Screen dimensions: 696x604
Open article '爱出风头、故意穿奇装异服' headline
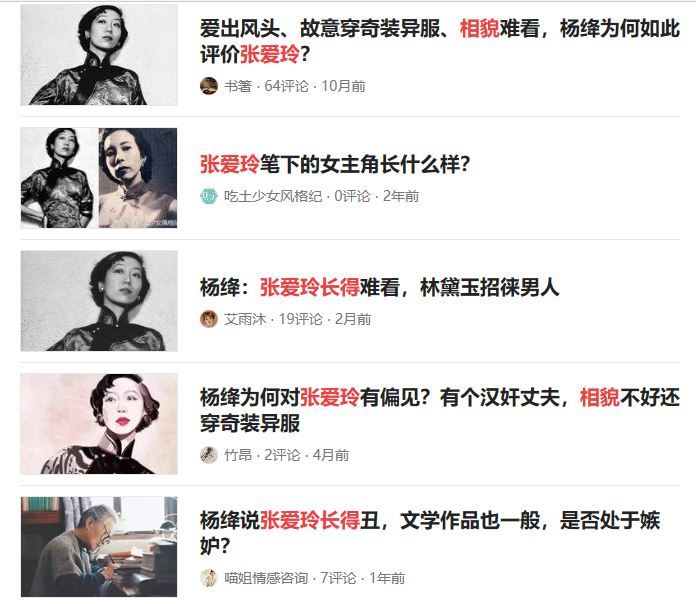point(439,41)
